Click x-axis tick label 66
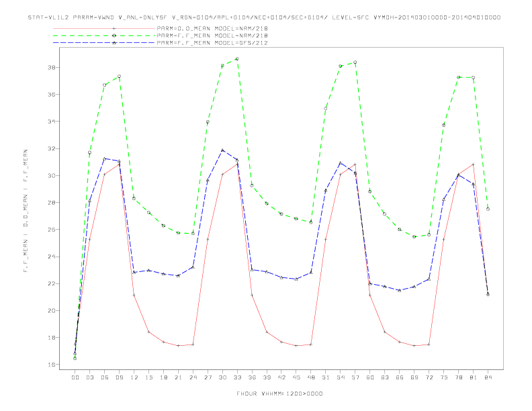 400,377
